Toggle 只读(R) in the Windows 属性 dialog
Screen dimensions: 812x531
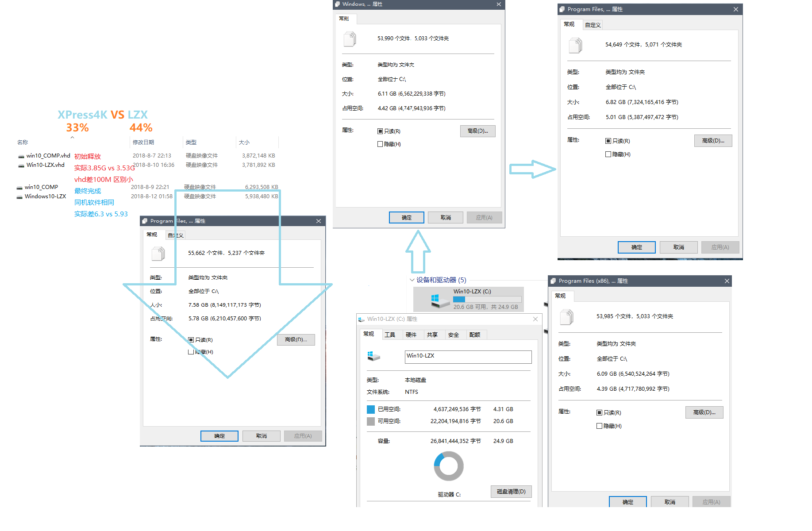point(380,131)
